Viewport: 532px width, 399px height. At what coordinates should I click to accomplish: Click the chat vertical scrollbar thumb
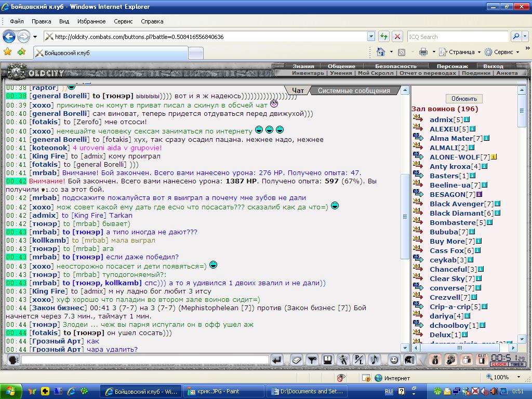point(404,217)
